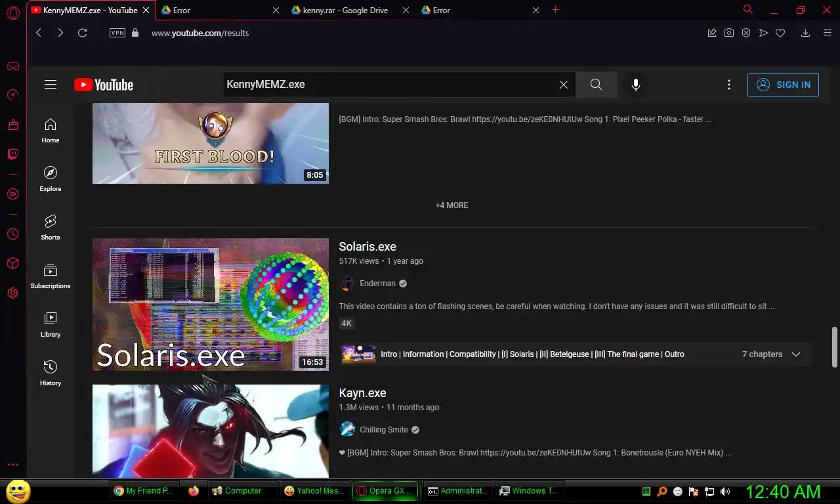Click the three-dots more icon in Opera sidebar
The image size is (840, 504).
tap(12, 465)
